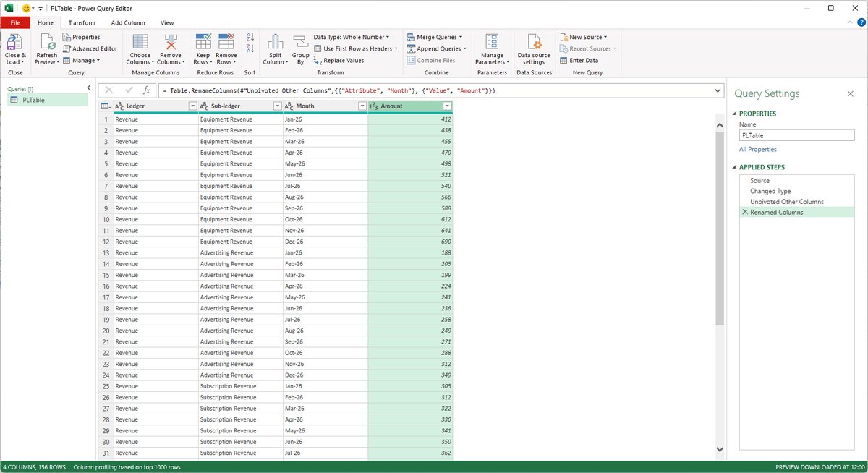The height and width of the screenshot is (473, 868).
Task: Open the Advanced Editor
Action: [x=90, y=48]
